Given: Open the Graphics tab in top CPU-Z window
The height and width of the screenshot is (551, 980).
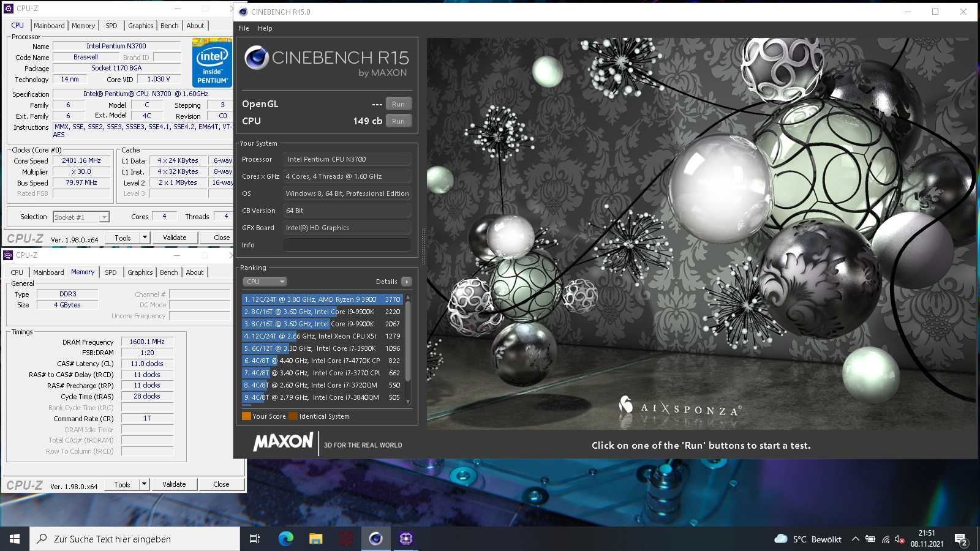Looking at the screenshot, I should 141,26.
